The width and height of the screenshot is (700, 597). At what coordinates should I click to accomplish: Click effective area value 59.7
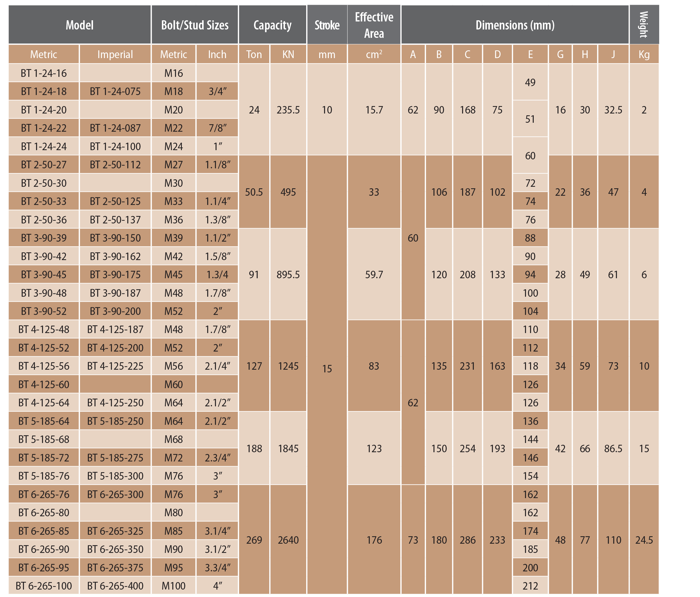pos(374,275)
